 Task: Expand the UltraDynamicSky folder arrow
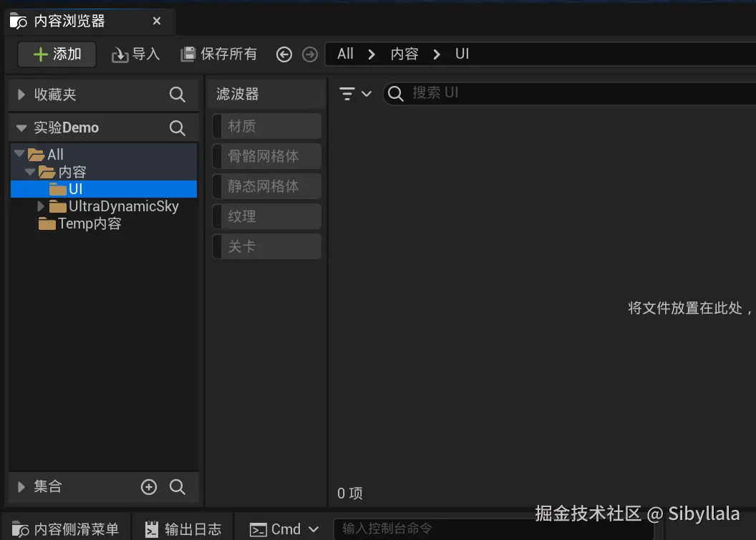[x=41, y=206]
